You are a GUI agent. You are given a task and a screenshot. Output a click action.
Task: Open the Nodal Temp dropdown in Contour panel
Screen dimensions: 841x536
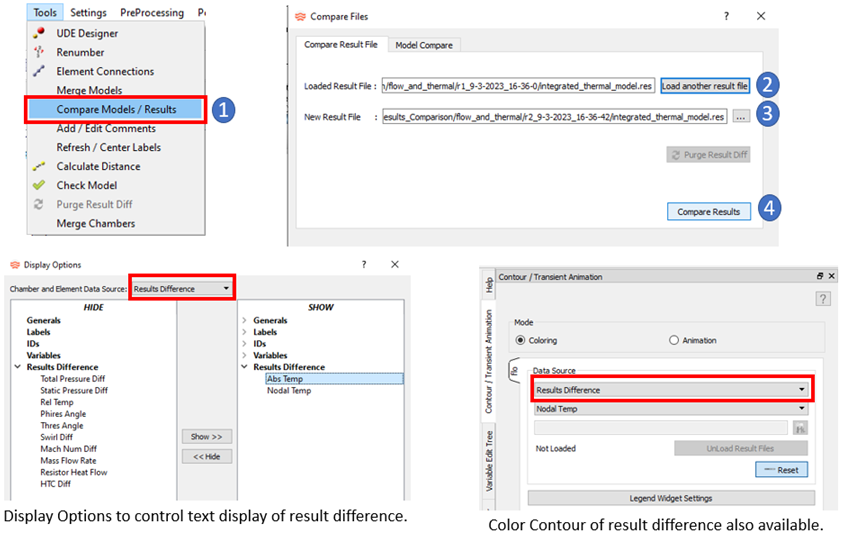tap(670, 408)
